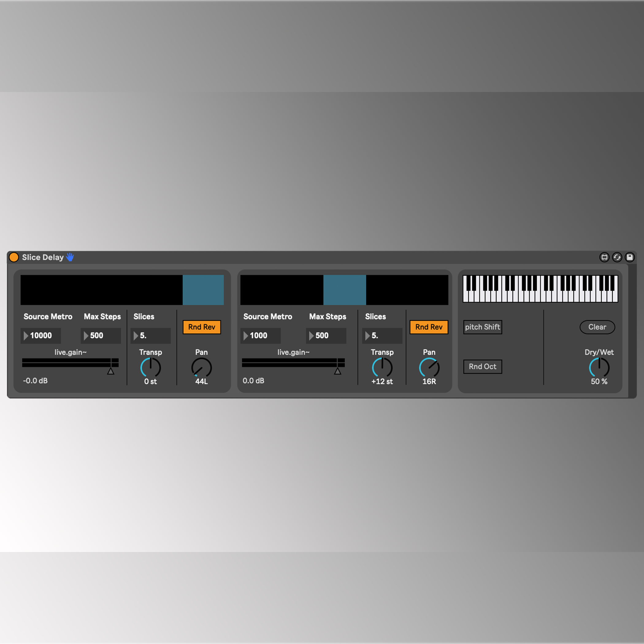The height and width of the screenshot is (644, 644).
Task: Click the right live.gain~ slider triangle
Action: tap(337, 371)
